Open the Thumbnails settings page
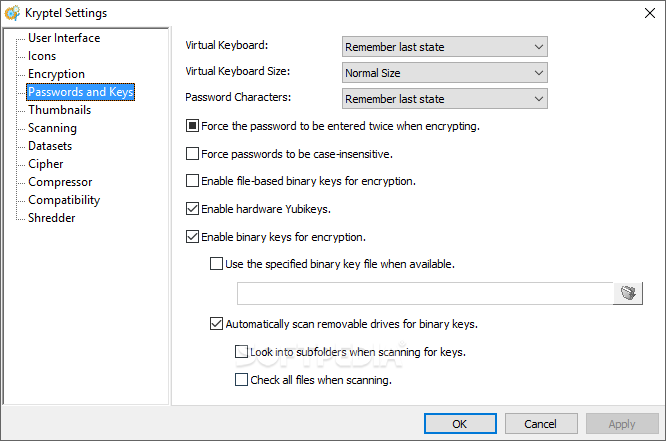The image size is (666, 441). pyautogui.click(x=59, y=110)
